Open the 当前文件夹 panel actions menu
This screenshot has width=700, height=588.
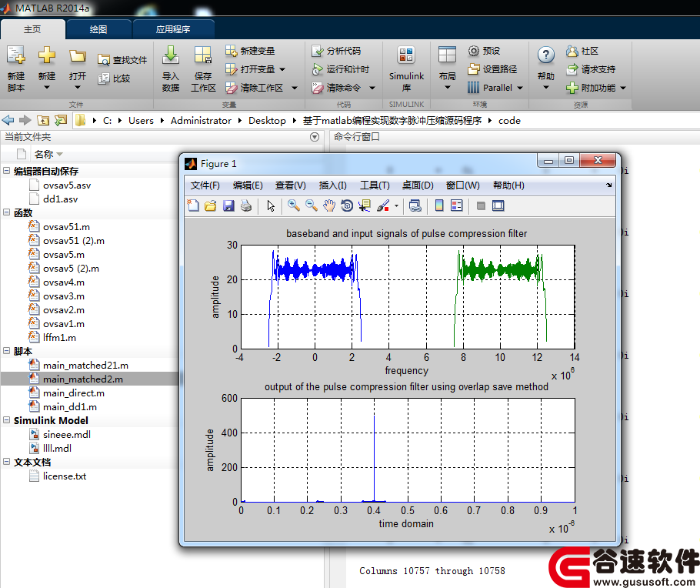[x=315, y=137]
